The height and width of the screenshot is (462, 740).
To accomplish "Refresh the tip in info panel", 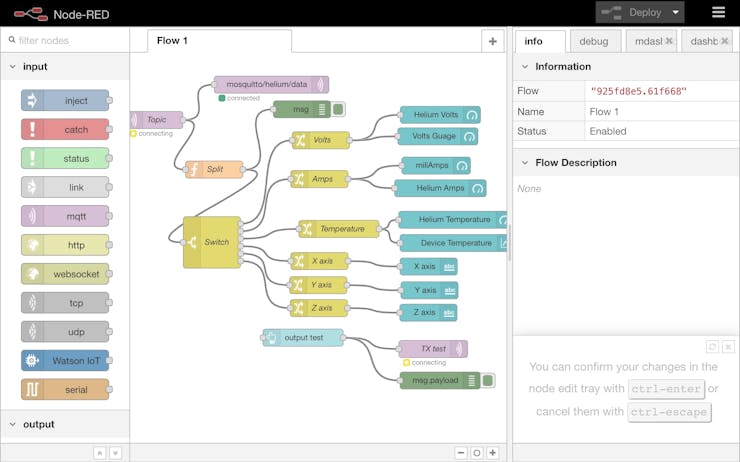I will (712, 347).
